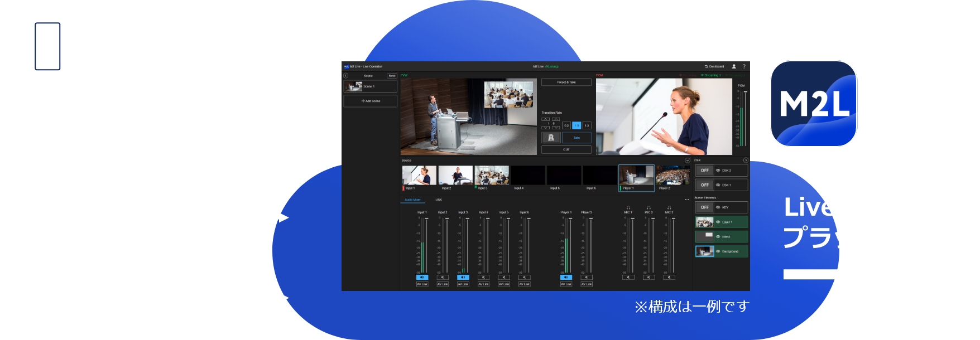This screenshot has width=980, height=340.
Task: Open the audio mixer three-dots menu
Action: click(x=687, y=200)
